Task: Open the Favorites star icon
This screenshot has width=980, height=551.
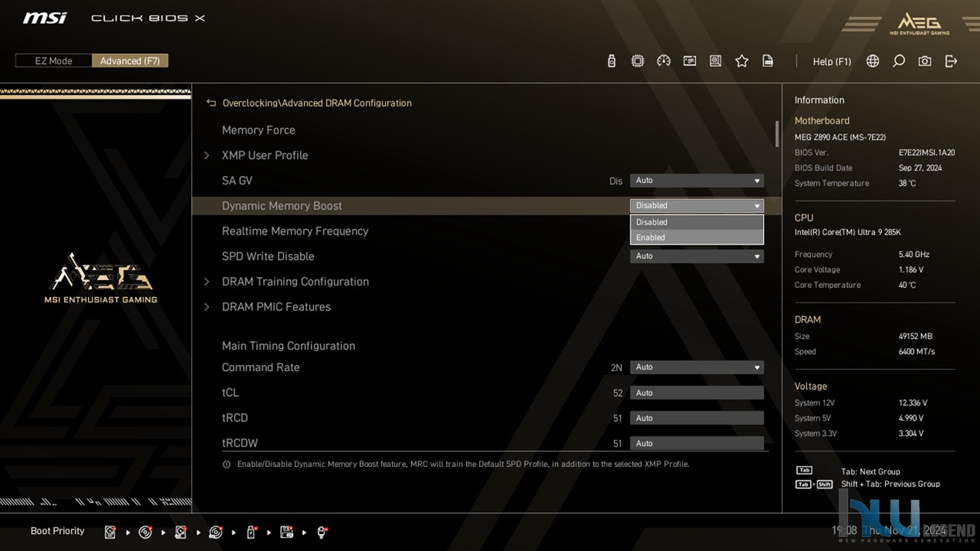Action: (742, 61)
